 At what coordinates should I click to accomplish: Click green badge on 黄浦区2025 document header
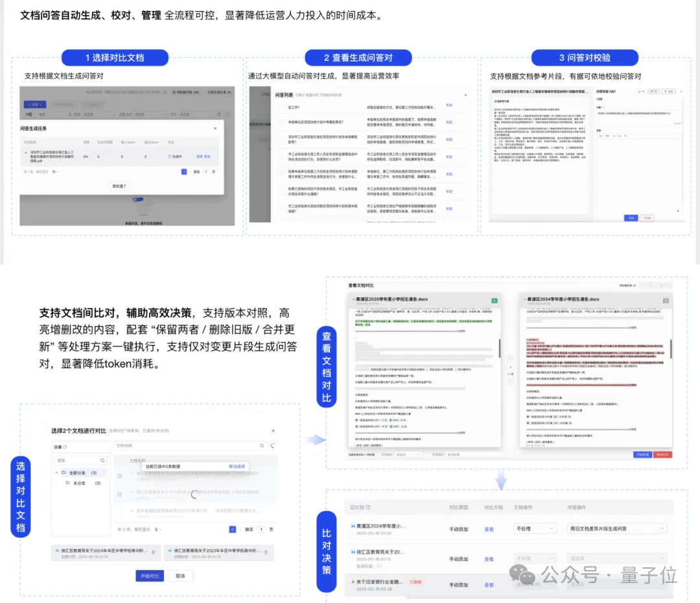click(x=495, y=301)
